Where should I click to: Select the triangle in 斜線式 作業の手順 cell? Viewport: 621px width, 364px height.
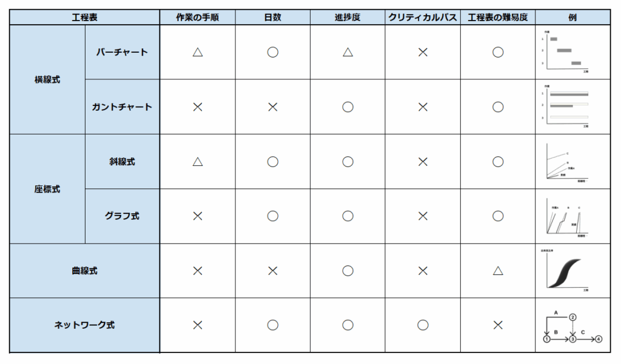(197, 162)
